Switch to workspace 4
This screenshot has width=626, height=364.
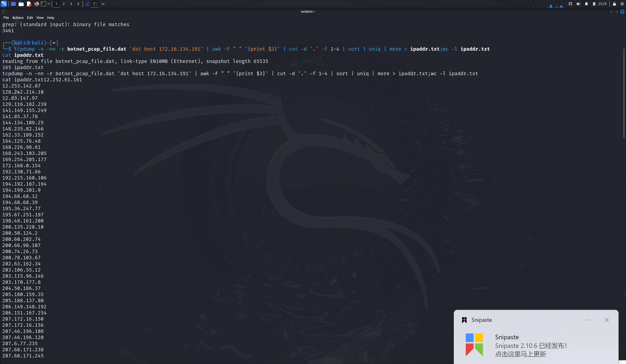[78, 4]
